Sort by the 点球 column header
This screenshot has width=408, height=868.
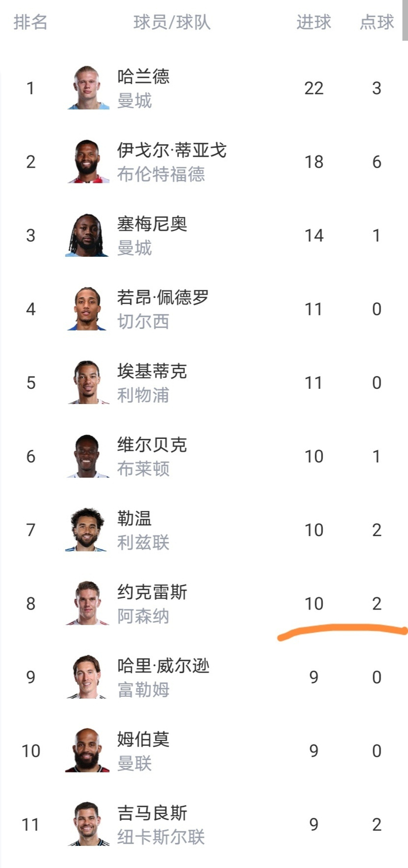pyautogui.click(x=377, y=22)
